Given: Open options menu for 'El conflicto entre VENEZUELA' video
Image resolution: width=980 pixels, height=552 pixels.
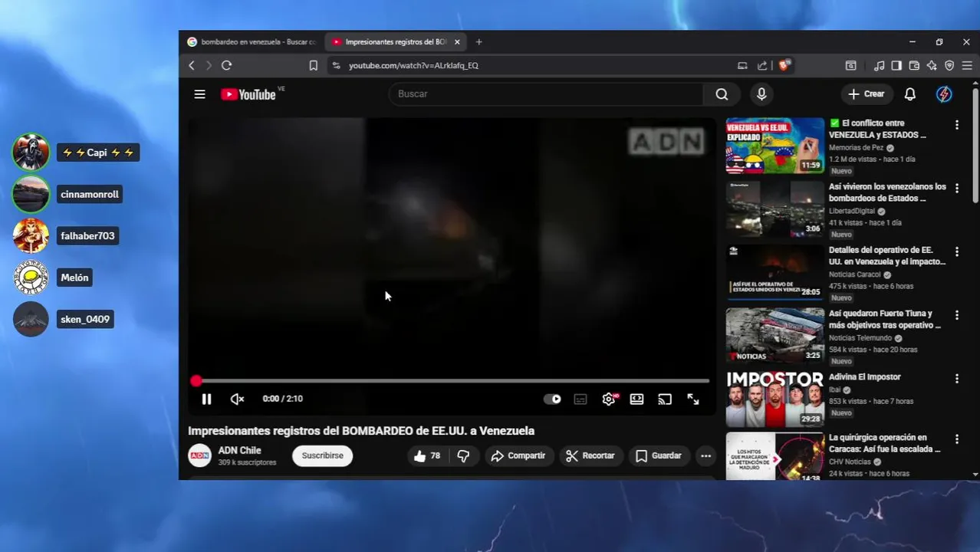Looking at the screenshot, I should [x=956, y=124].
